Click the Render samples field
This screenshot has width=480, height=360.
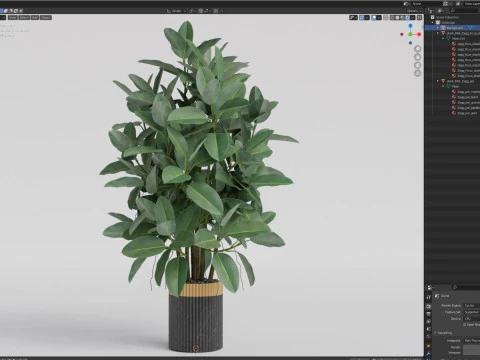[x=472, y=347]
